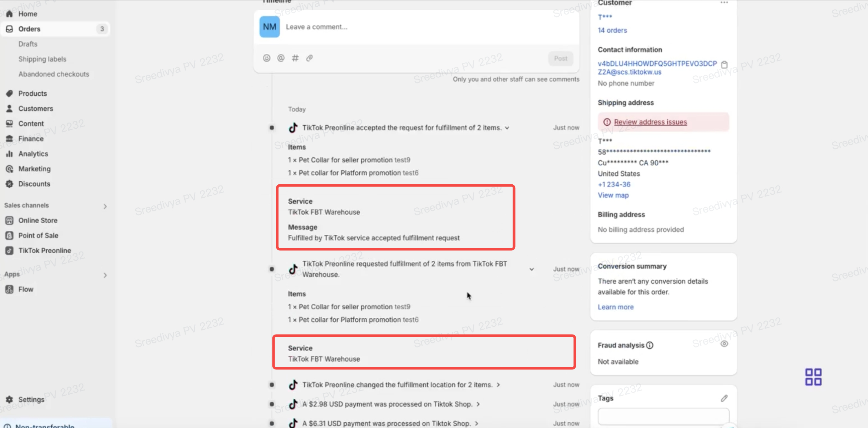
Task: Open the View map link
Action: point(613,195)
